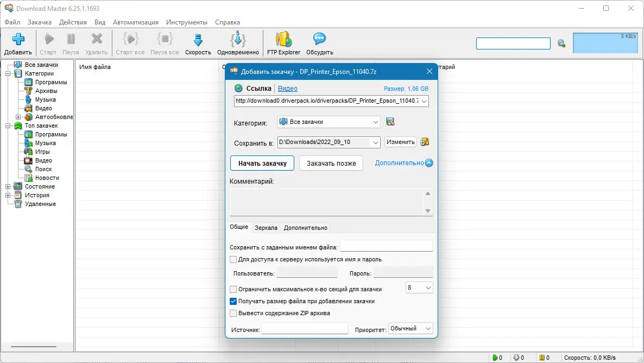Click the category manager icon beside Категория
Viewport: 644px width, 363px height.
tap(390, 122)
